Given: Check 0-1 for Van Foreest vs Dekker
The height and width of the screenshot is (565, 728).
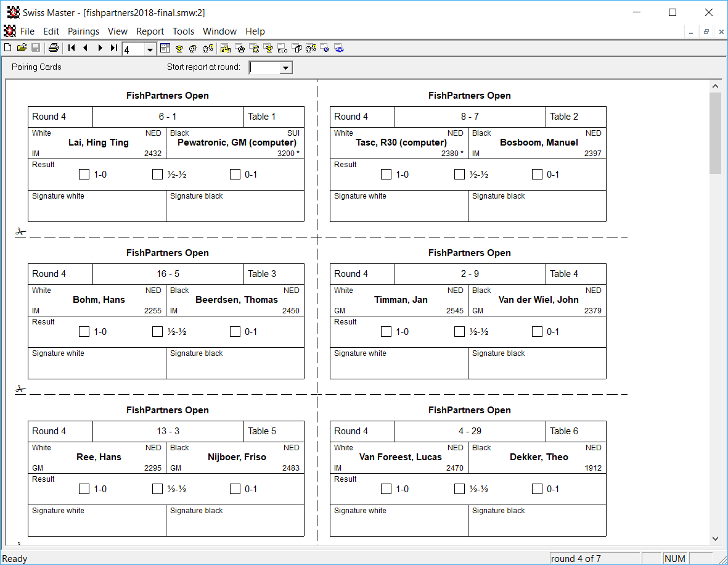Looking at the screenshot, I should pyautogui.click(x=537, y=489).
